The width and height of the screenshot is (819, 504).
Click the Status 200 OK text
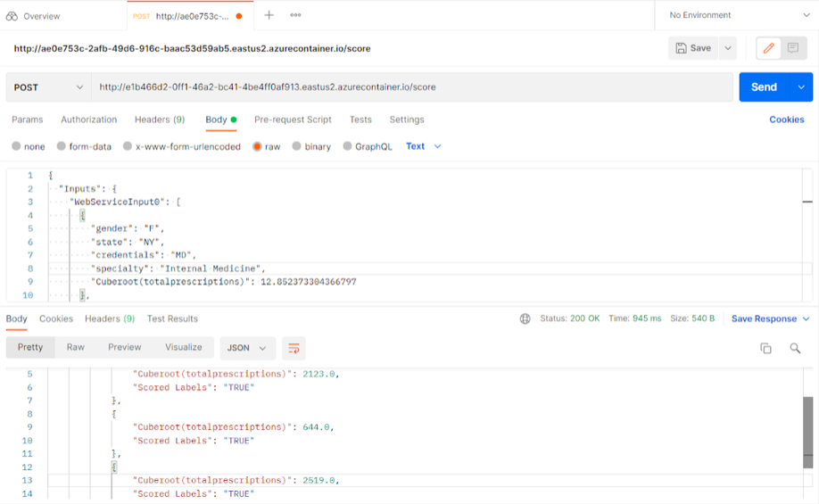(569, 318)
